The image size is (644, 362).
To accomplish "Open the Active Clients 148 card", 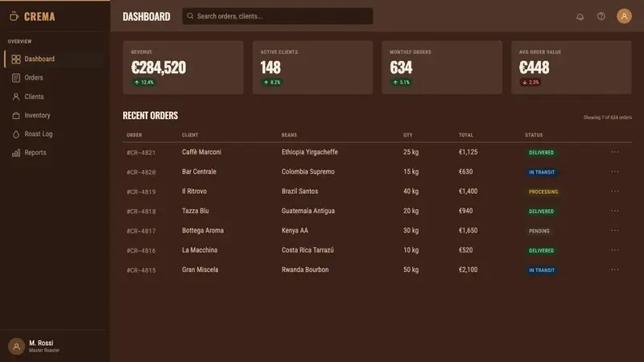I will (x=312, y=68).
